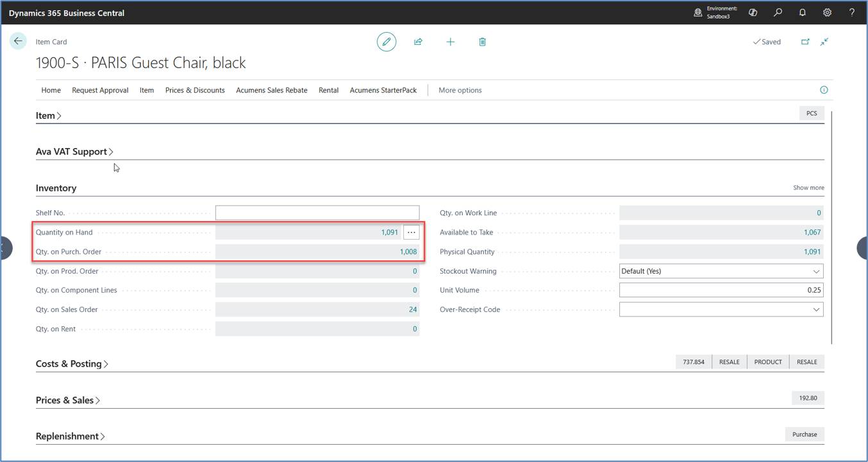
Task: Click the Unit Volume field
Action: (x=721, y=290)
